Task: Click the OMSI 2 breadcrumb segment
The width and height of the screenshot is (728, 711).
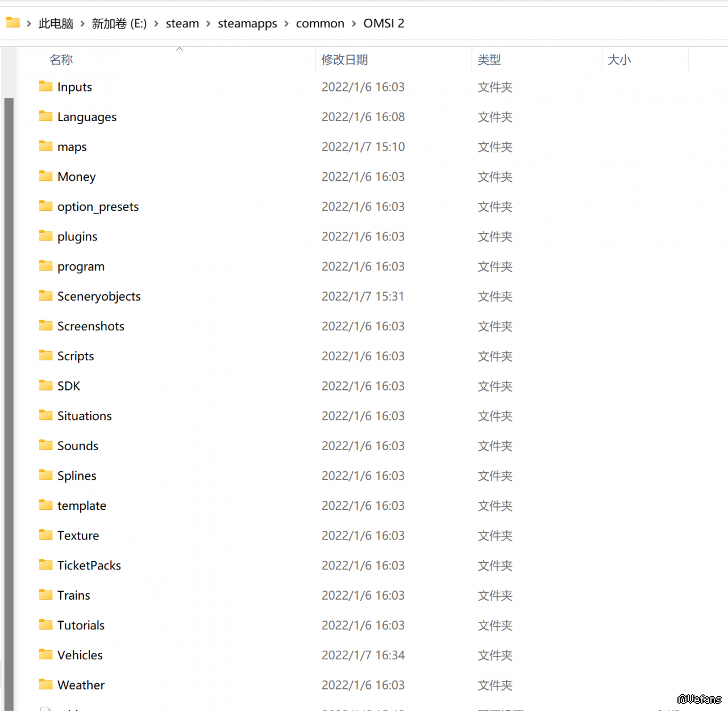Action: click(x=384, y=23)
